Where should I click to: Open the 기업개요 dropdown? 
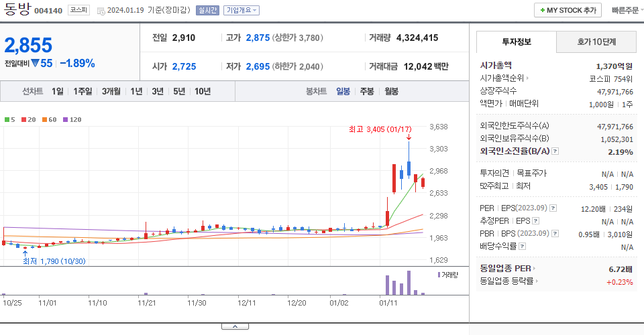pyautogui.click(x=241, y=10)
